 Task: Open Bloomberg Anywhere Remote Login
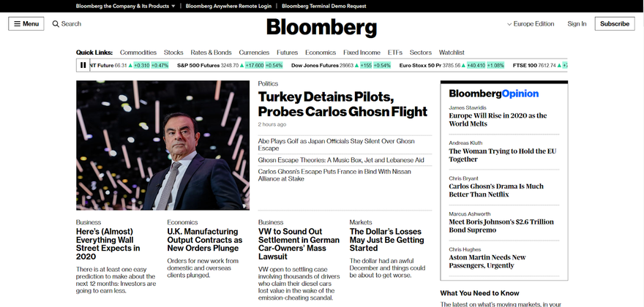pos(228,6)
